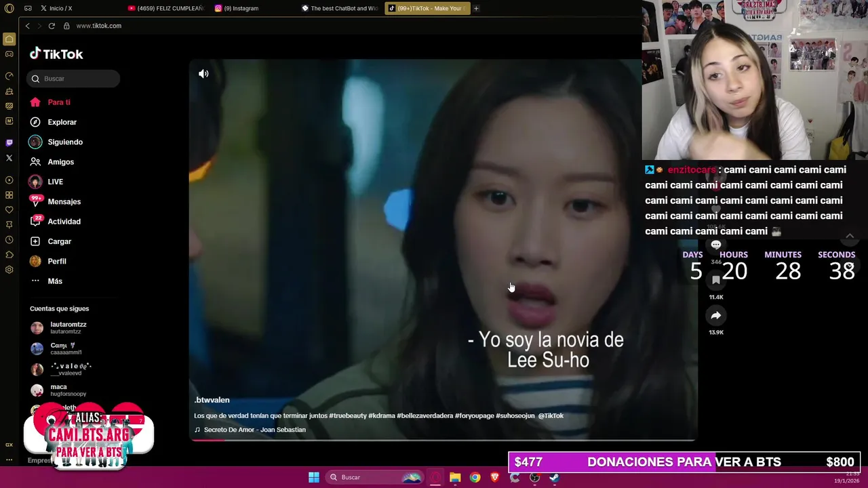Open video author .btwvalen profile
The image size is (868, 488).
coord(212,400)
